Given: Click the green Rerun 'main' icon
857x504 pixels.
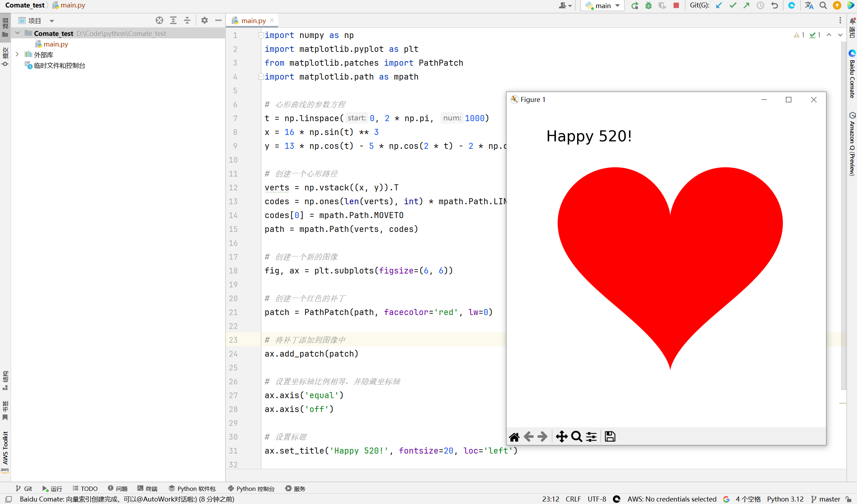Looking at the screenshot, I should click(635, 5).
